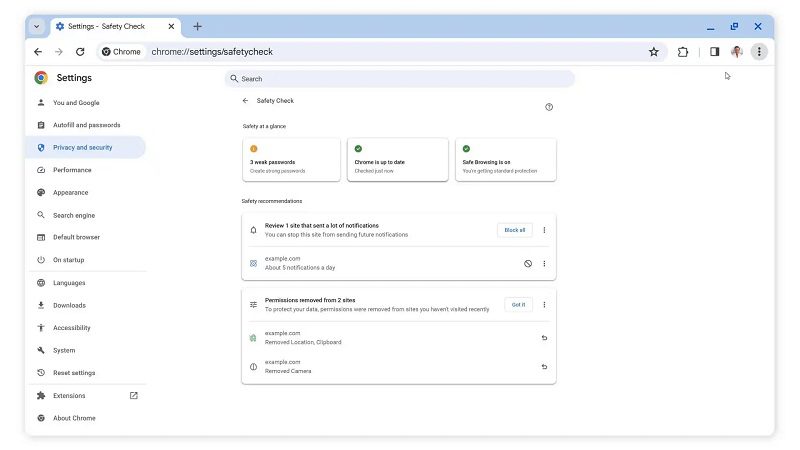Reload the page with refresh icon
Image resolution: width=800 pixels, height=450 pixels.
point(80,52)
